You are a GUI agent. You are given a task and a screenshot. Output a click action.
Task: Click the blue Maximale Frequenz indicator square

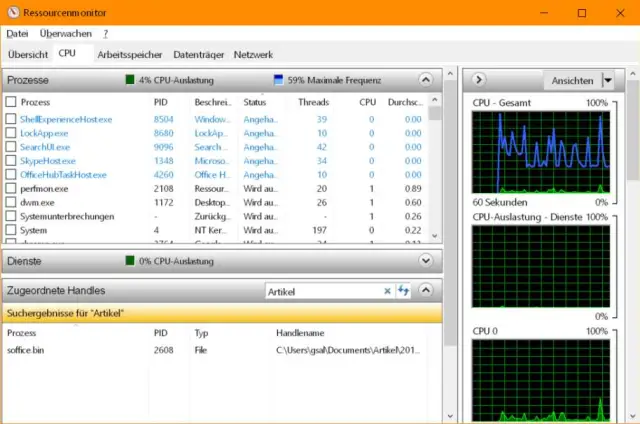pos(278,80)
